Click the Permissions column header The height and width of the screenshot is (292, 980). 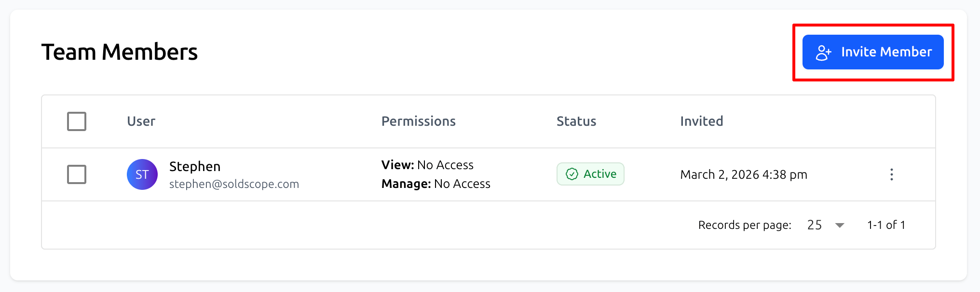[418, 121]
